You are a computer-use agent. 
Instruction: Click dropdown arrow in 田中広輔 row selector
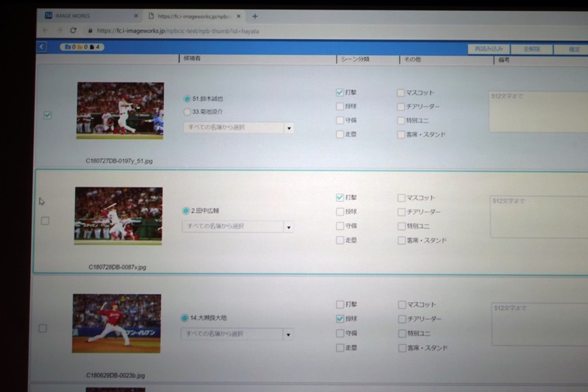pos(288,227)
